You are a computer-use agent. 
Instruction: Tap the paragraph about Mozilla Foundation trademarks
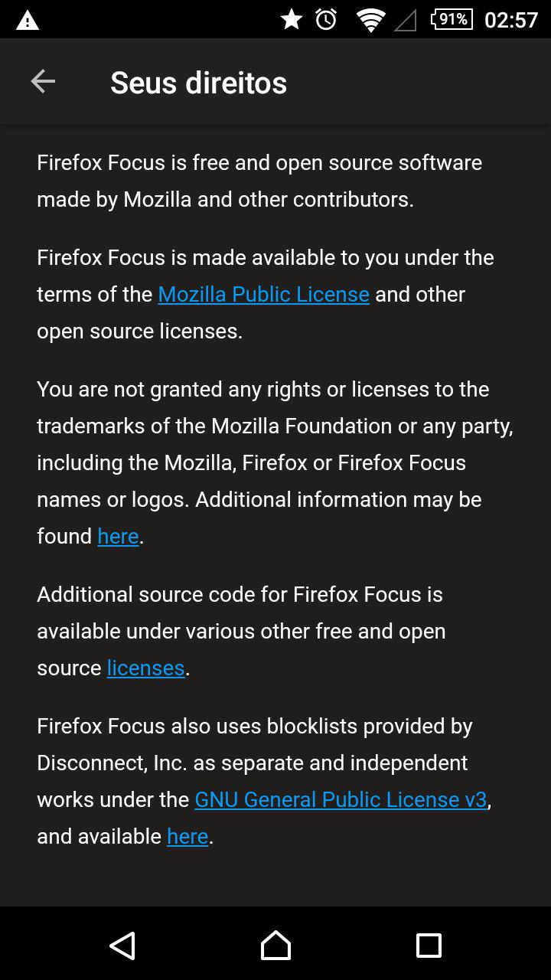coord(275,463)
